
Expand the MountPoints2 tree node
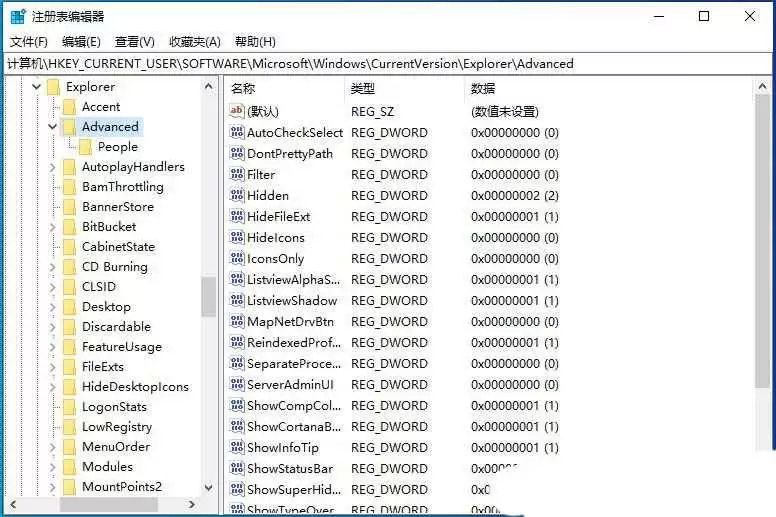(52, 487)
